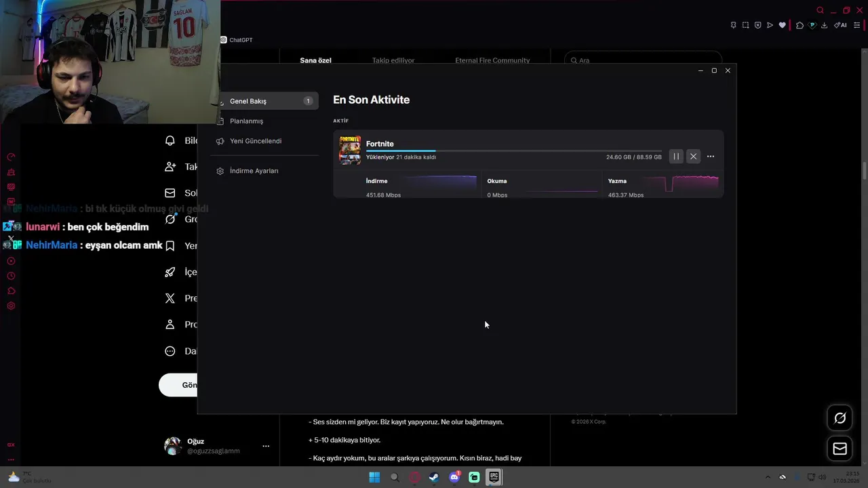Image resolution: width=868 pixels, height=488 pixels.
Task: Click the Epic Games taskbar icon
Action: pos(494,477)
